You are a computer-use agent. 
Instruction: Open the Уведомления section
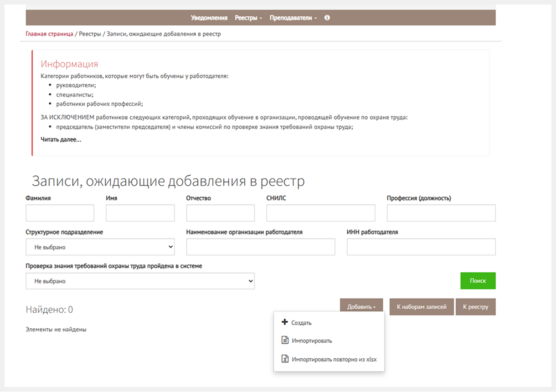coord(208,18)
